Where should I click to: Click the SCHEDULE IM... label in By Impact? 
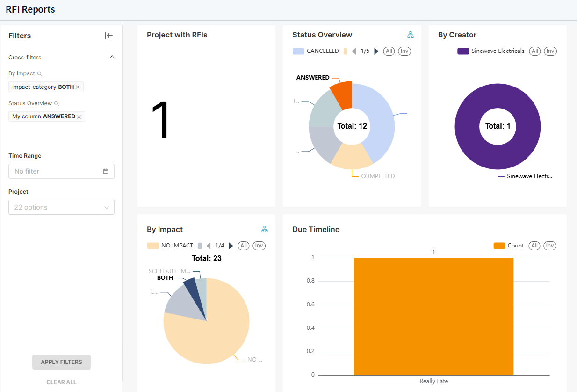coord(170,271)
